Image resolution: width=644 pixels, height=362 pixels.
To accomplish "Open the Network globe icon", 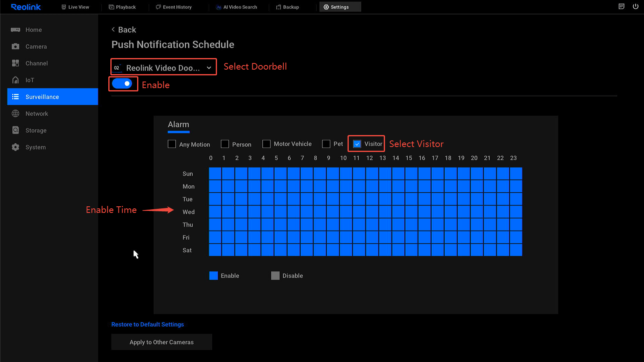I will coord(16,114).
